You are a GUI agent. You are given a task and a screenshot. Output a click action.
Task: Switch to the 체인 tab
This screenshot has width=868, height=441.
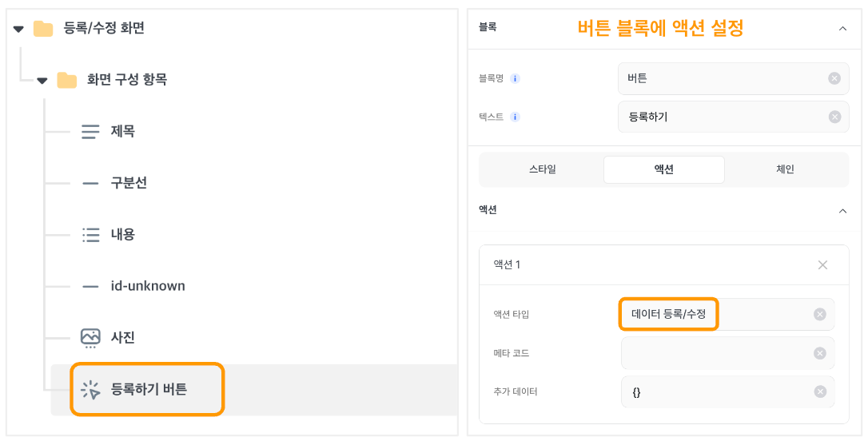[786, 169]
